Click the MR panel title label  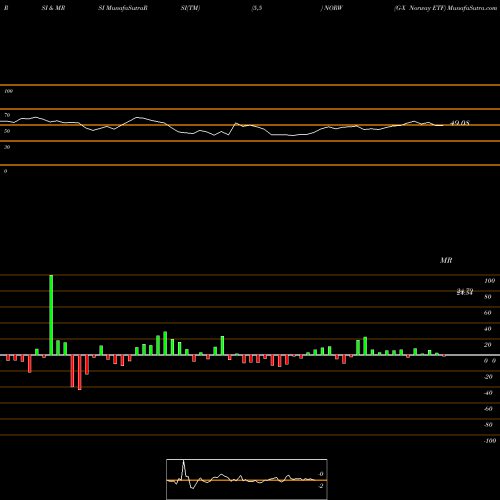446,260
